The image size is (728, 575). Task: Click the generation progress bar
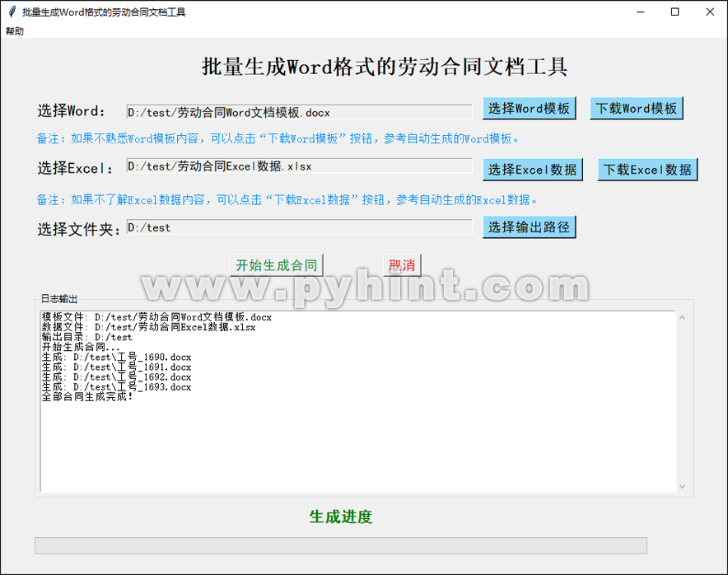pyautogui.click(x=340, y=545)
